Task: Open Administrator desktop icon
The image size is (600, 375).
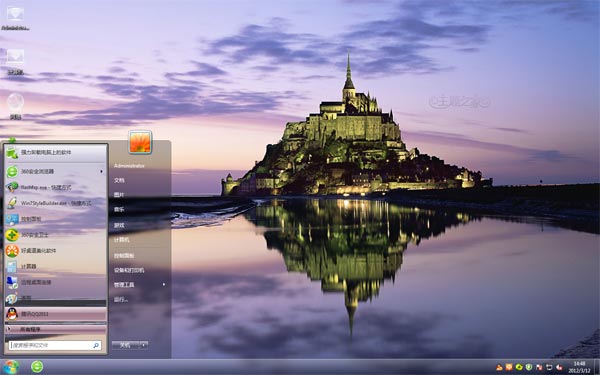Action: pos(15,18)
